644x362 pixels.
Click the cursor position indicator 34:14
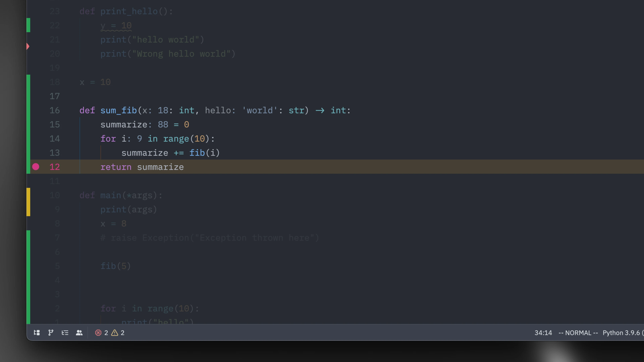(x=543, y=333)
